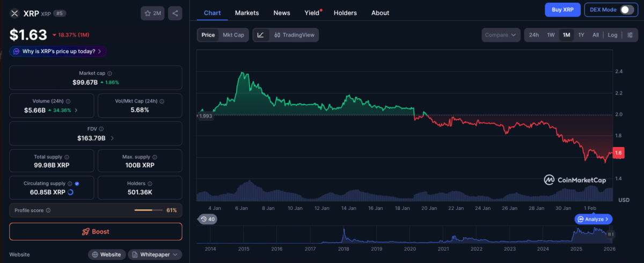Screen dimensions: 644x263
Task: Expand FDV details chevron
Action: click(112, 138)
